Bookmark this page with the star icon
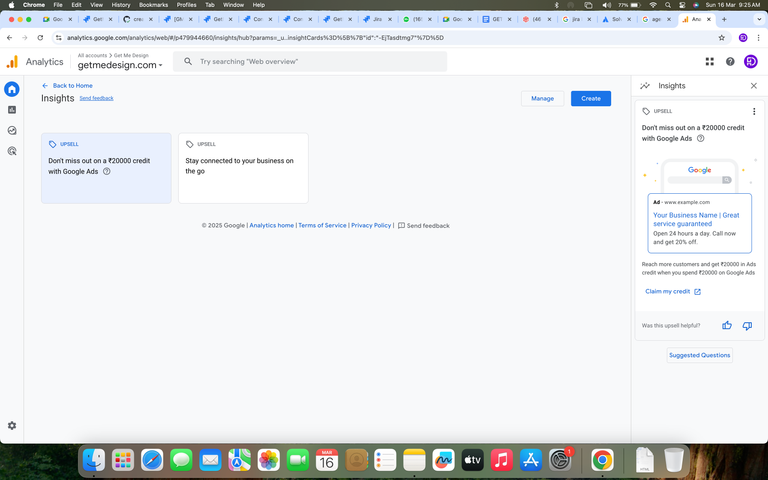 pos(721,38)
